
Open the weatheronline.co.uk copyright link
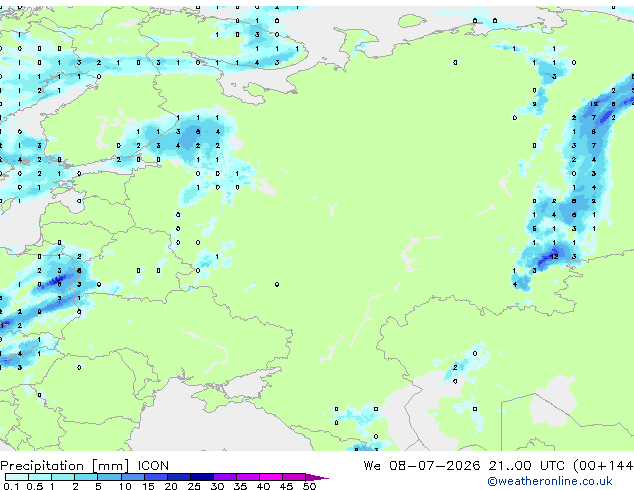point(550,481)
